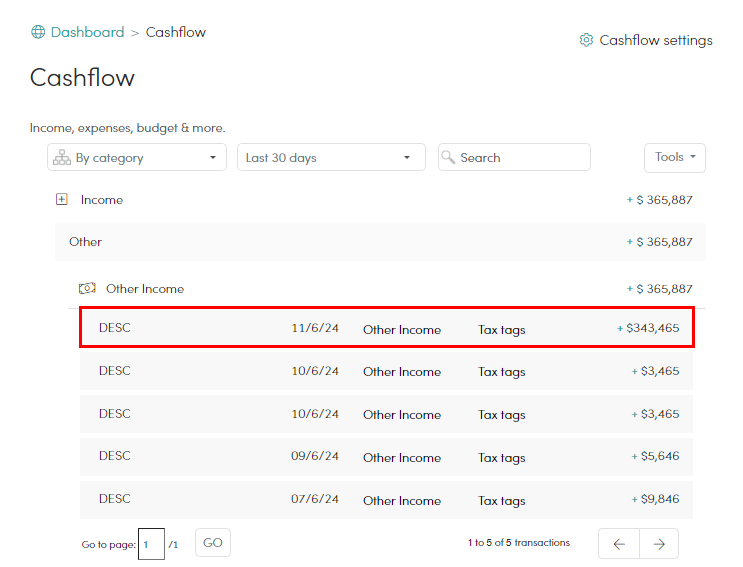Click the Cashflow settings gear icon
Screen dimensions: 743x567
[586, 40]
